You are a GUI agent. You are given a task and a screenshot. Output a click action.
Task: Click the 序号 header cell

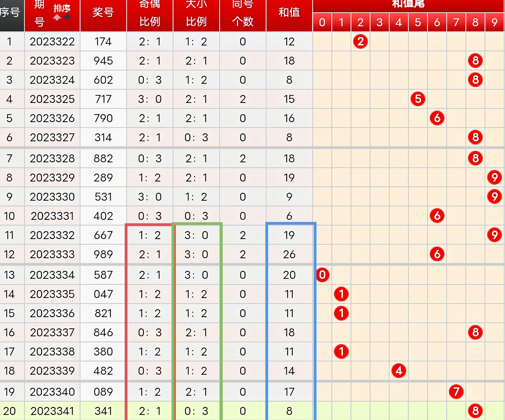tap(10, 12)
